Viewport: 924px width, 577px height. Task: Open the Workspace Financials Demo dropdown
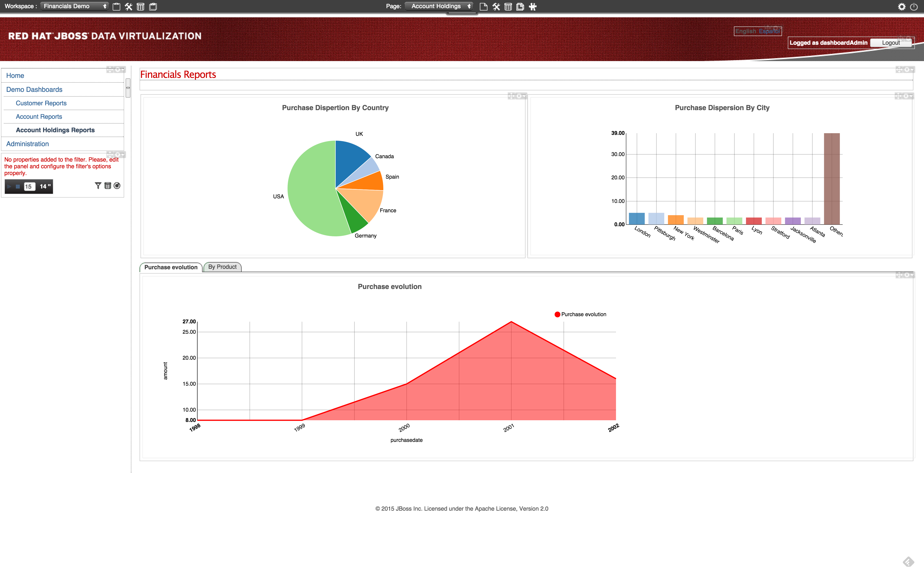74,6
